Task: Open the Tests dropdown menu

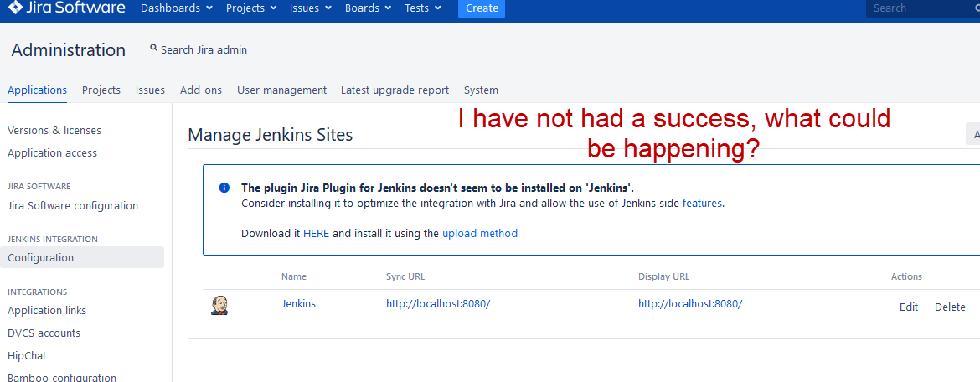Action: pyautogui.click(x=422, y=8)
